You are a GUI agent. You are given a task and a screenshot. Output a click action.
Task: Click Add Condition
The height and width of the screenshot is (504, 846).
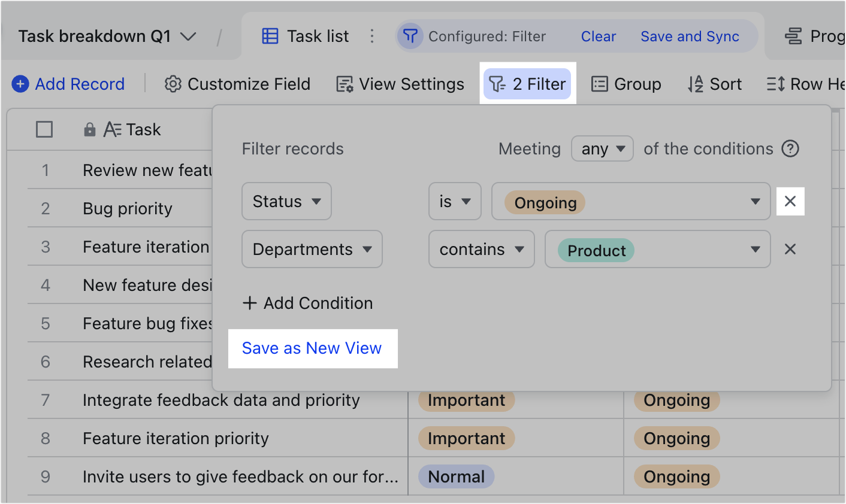point(307,303)
